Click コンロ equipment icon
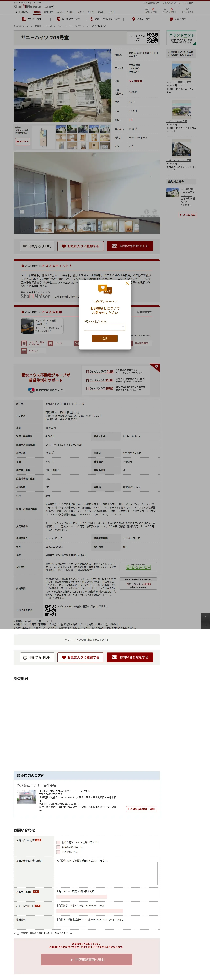Screen dimensions: 210x980 50,343
